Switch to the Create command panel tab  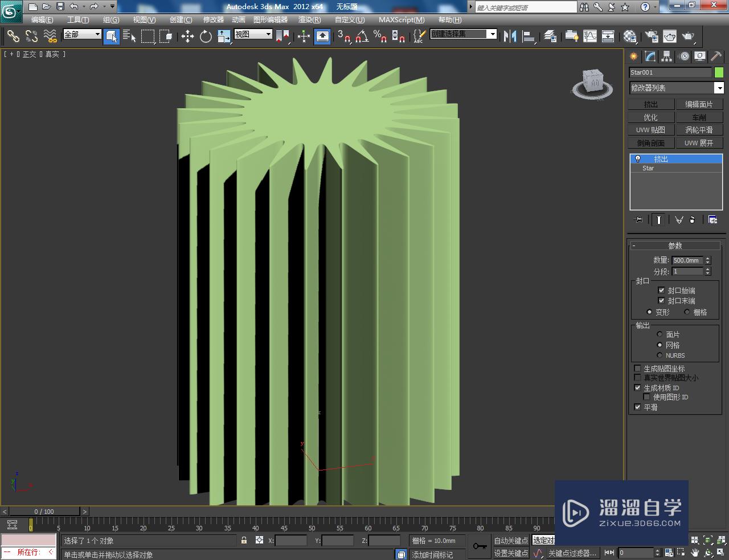coord(634,56)
